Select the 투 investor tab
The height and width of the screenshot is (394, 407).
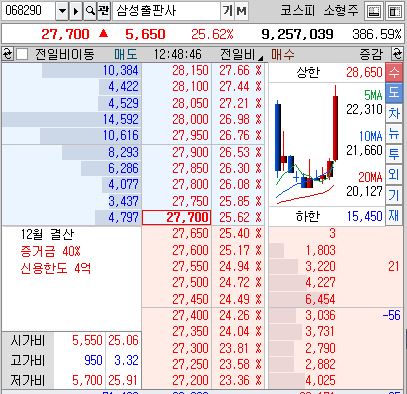pos(394,154)
